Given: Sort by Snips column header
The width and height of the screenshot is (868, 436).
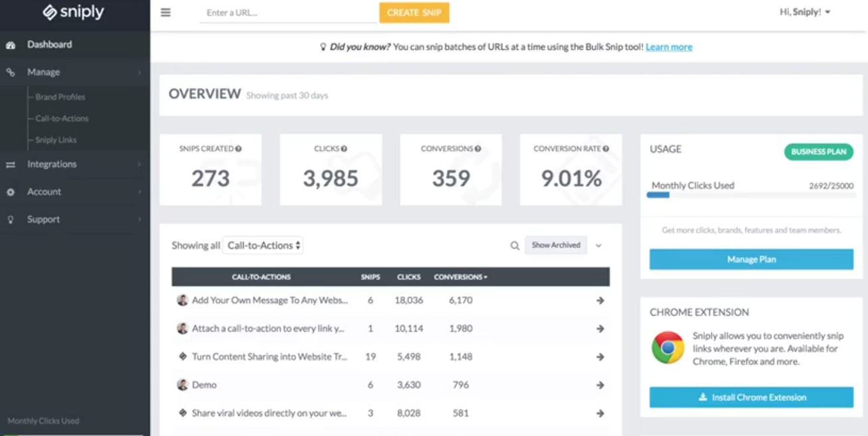Looking at the screenshot, I should pyautogui.click(x=370, y=277).
